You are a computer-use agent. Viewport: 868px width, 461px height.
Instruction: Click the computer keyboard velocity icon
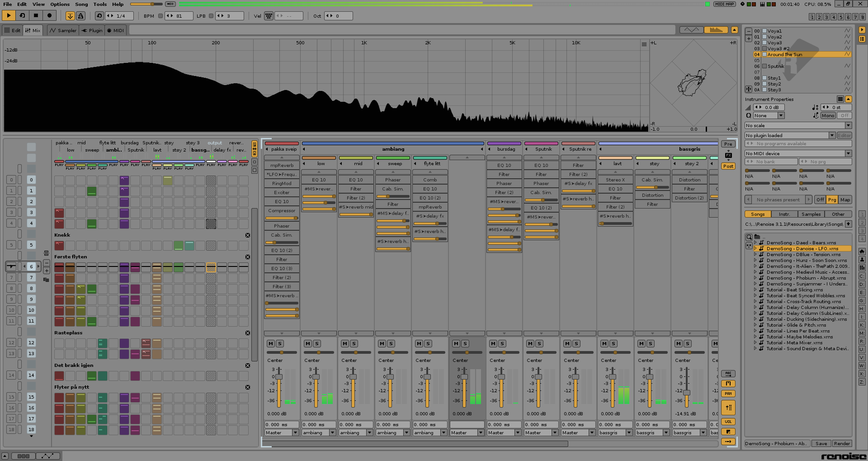269,16
